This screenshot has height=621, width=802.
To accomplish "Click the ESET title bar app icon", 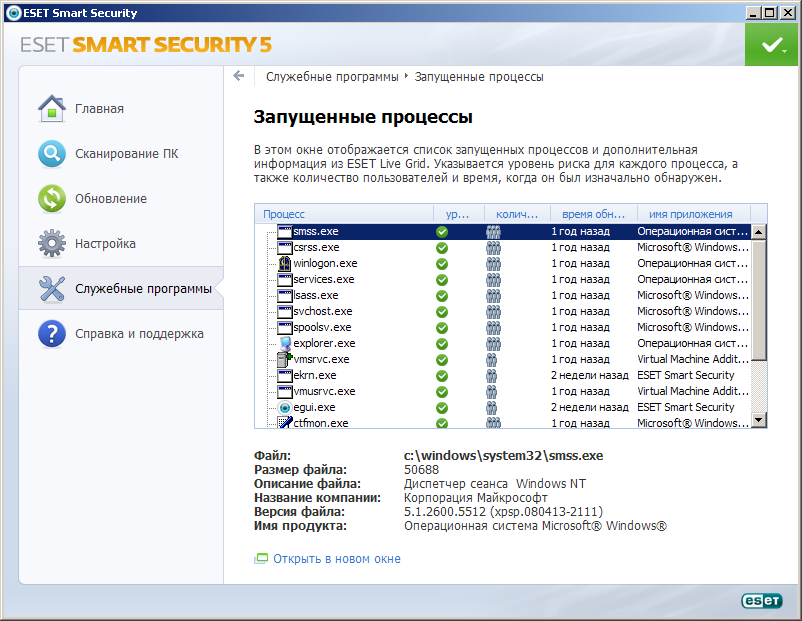I will coord(14,13).
